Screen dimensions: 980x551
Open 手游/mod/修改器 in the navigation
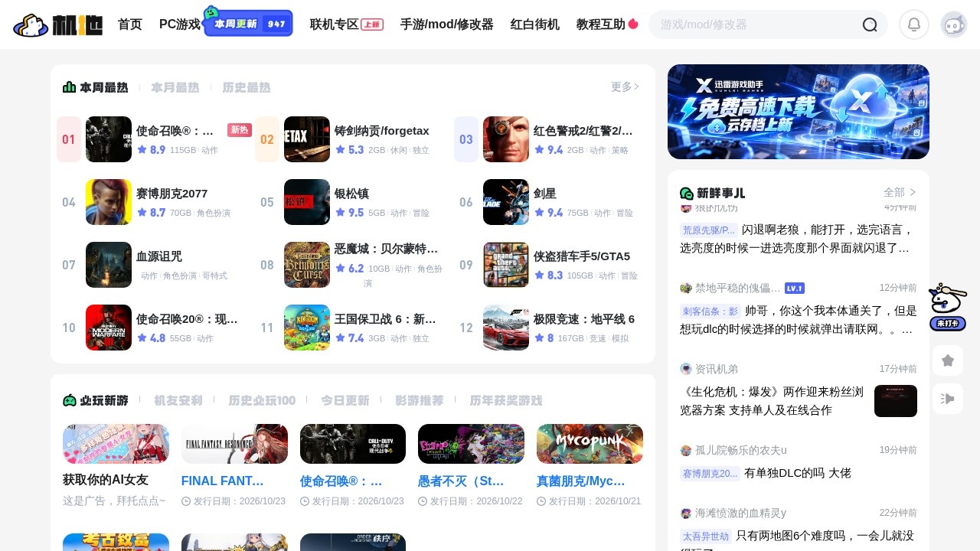pyautogui.click(x=447, y=24)
